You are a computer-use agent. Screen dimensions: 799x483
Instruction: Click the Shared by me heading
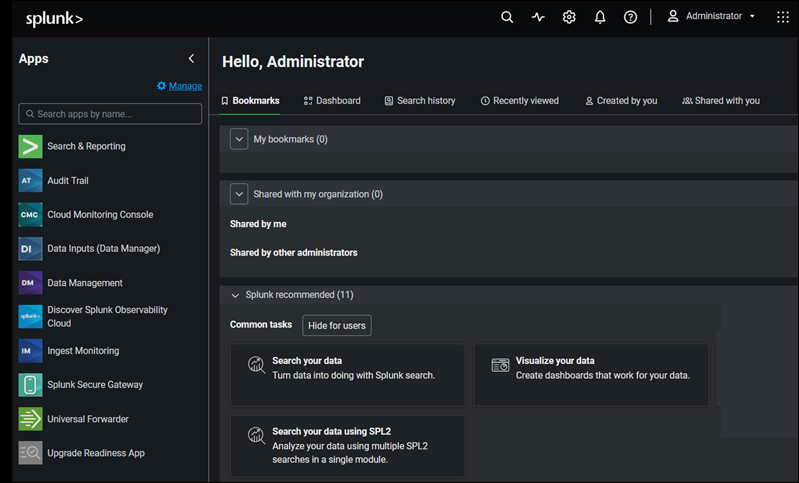click(258, 224)
